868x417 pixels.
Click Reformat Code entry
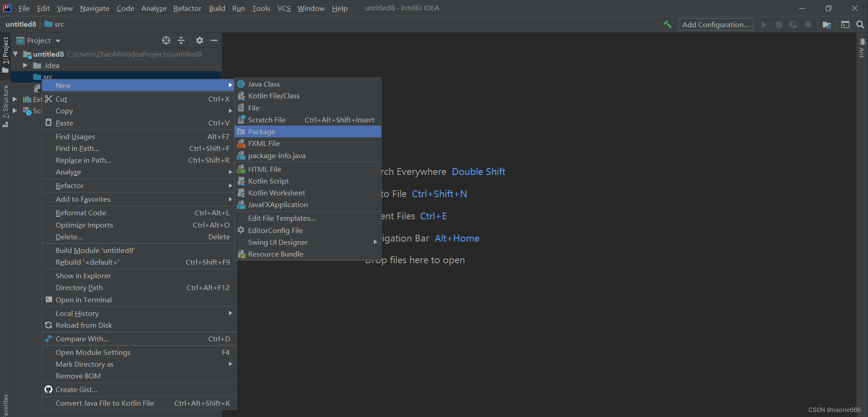click(139, 213)
